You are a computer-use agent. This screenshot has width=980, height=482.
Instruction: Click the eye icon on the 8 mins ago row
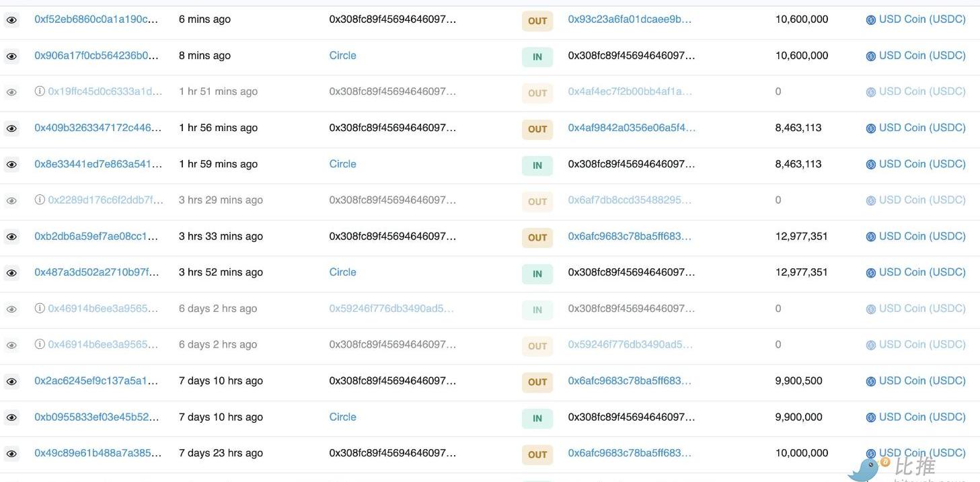click(11, 56)
